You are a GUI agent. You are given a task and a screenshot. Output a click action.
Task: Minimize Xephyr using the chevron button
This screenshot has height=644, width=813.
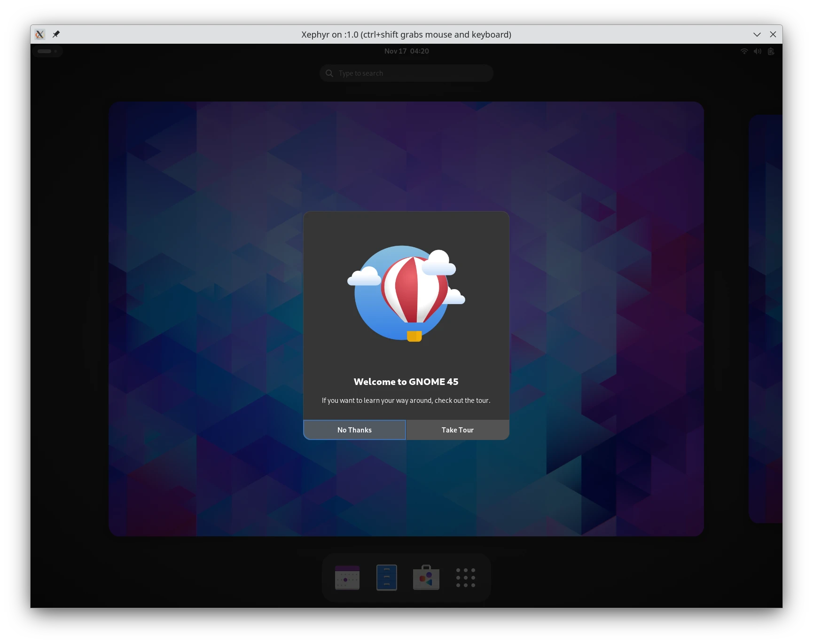[757, 34]
